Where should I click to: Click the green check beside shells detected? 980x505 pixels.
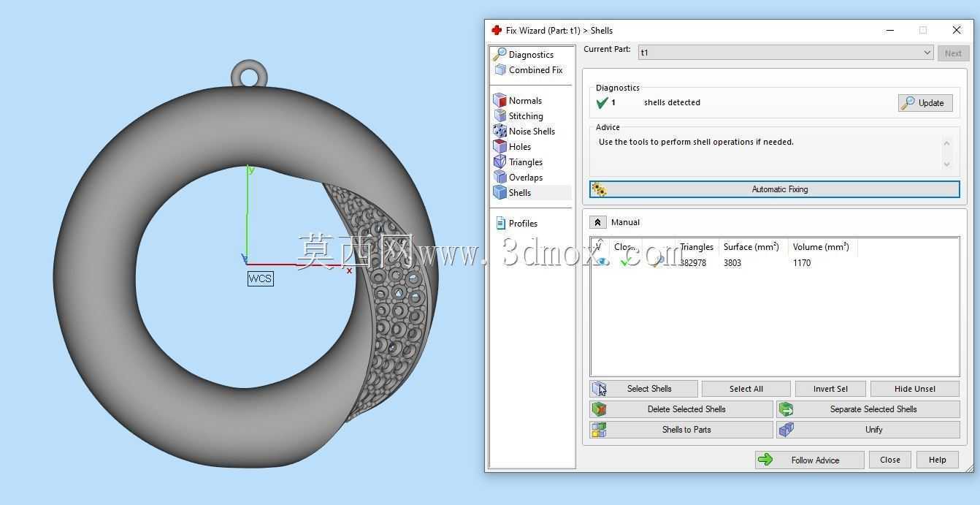tap(602, 103)
